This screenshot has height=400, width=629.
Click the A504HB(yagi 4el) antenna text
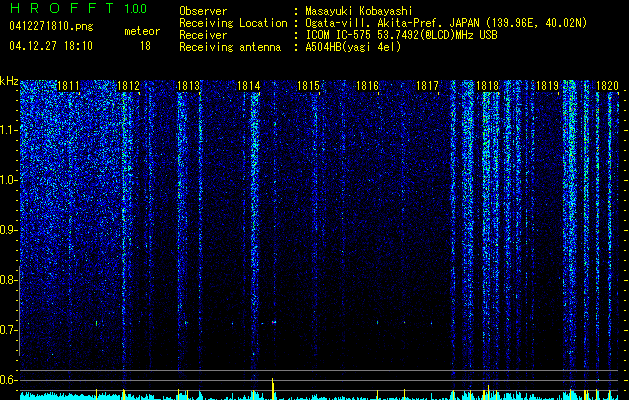coord(353,47)
